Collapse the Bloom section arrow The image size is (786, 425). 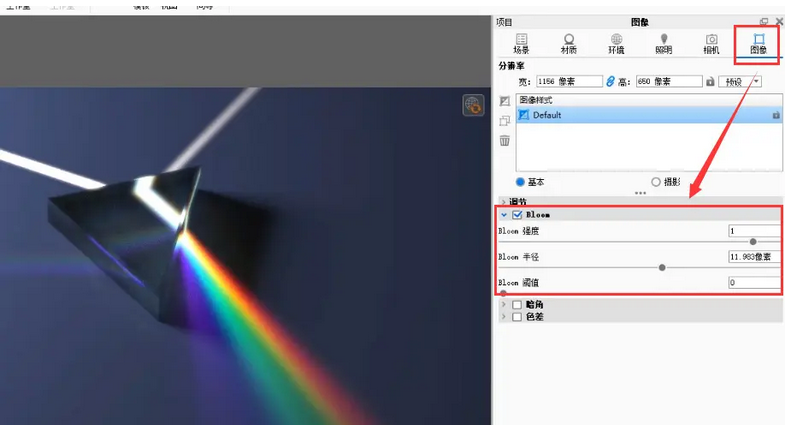pos(504,215)
